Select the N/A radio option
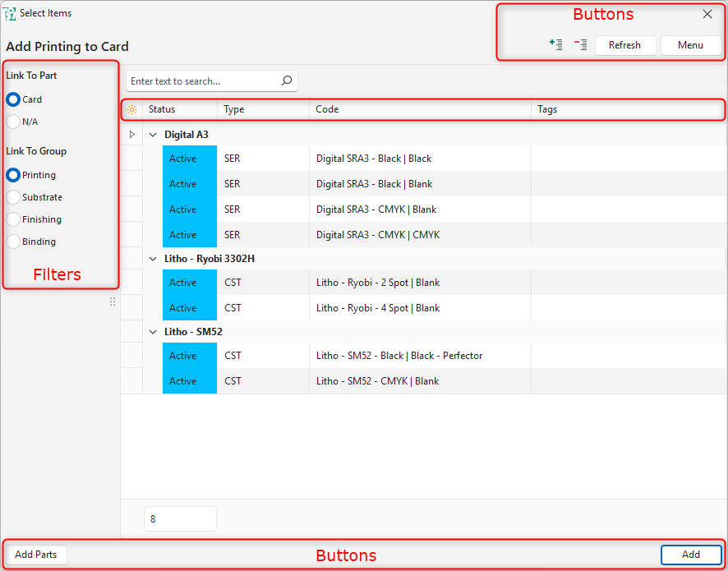Image resolution: width=728 pixels, height=571 pixels. pyautogui.click(x=14, y=122)
